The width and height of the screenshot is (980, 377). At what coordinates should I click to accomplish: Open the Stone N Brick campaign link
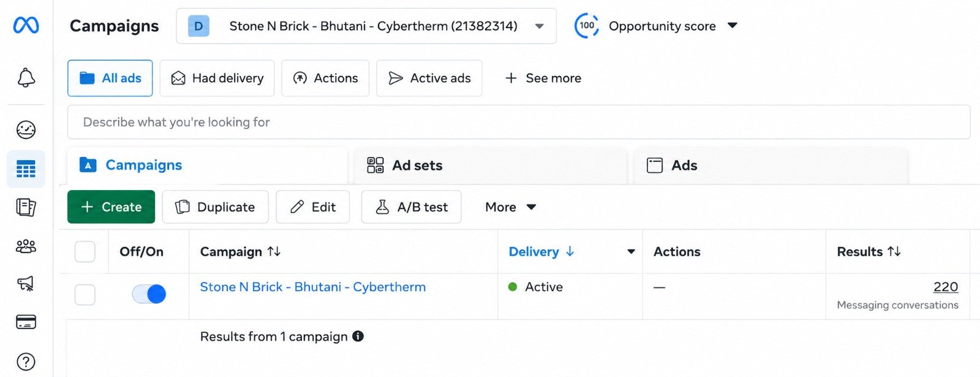(313, 287)
